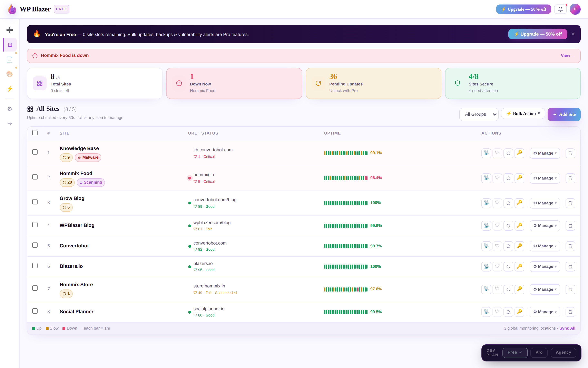Open the notifications bell
588x368 pixels.
(560, 9)
